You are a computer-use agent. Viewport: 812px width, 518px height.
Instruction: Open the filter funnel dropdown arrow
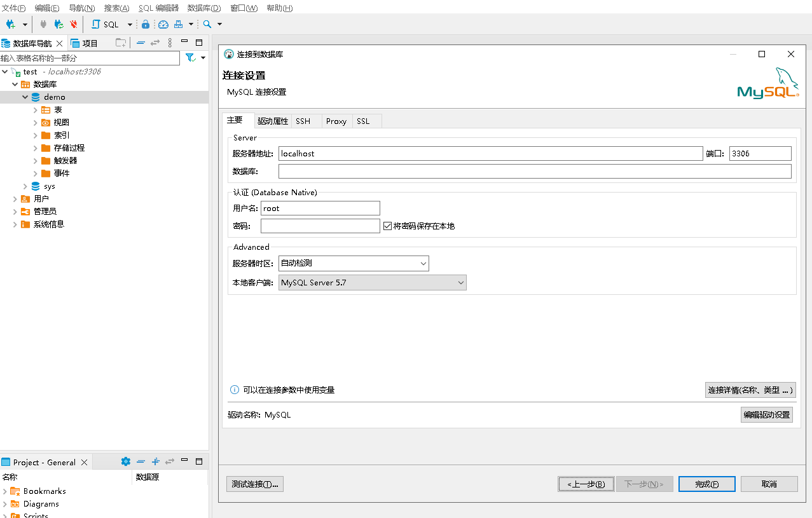click(x=203, y=57)
